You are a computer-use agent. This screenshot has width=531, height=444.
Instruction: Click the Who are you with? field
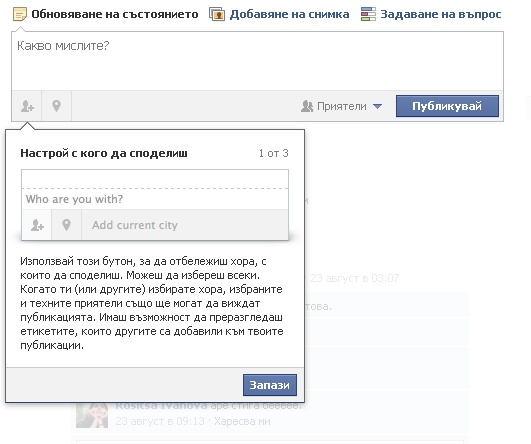(x=155, y=199)
